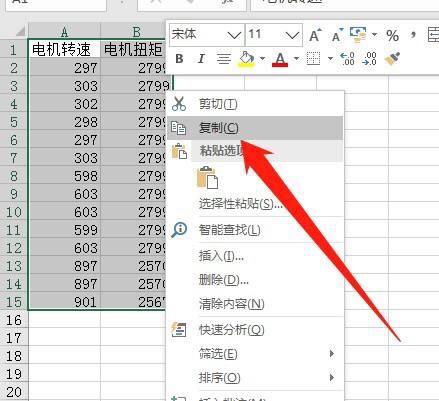Click the percent style icon
The height and width of the screenshot is (401, 439).
click(x=392, y=35)
